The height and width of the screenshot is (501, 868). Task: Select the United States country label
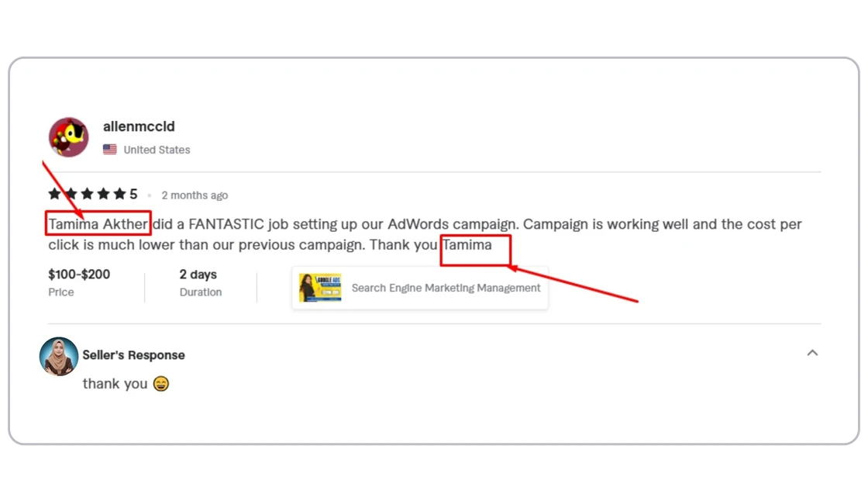pos(157,150)
